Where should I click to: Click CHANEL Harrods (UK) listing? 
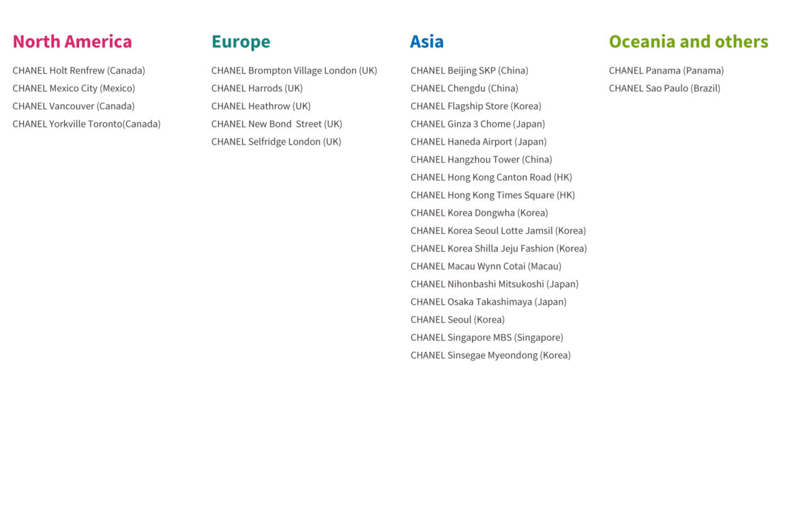pos(257,88)
